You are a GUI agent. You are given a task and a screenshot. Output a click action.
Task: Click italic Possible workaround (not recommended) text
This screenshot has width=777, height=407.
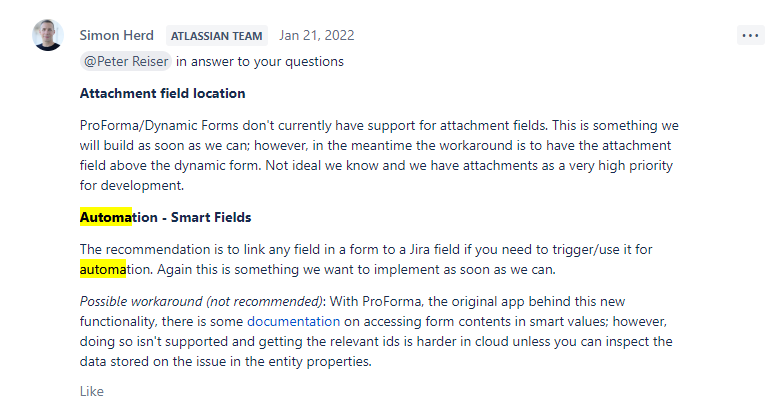click(201, 301)
